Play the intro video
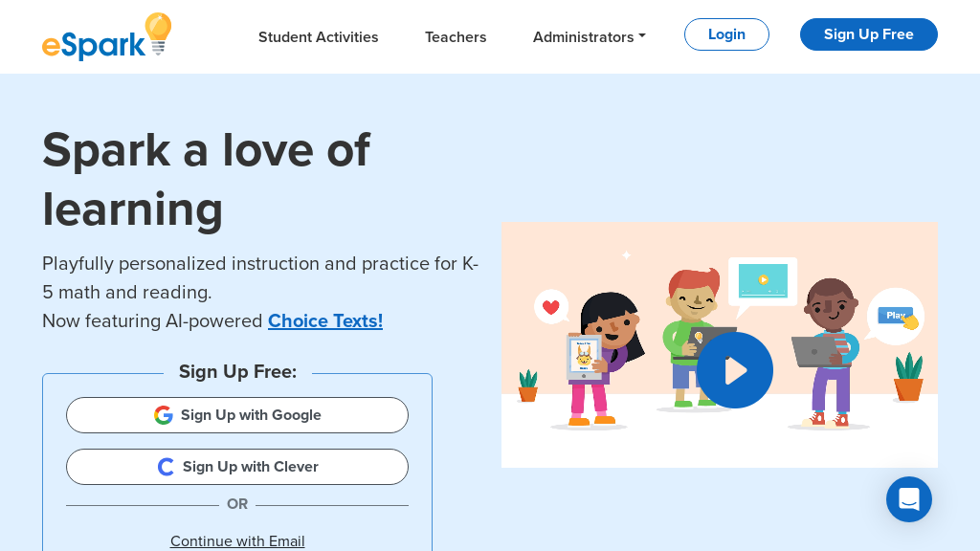980x551 pixels. (734, 370)
